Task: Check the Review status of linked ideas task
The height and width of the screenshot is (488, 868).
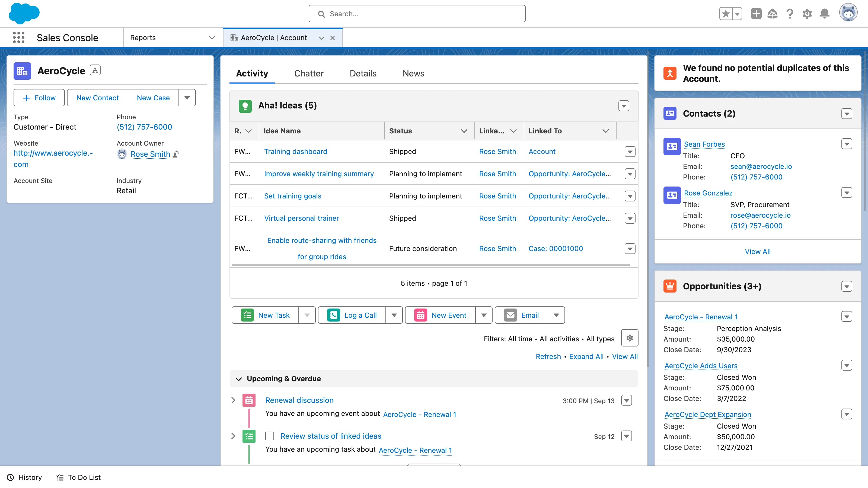Action: [270, 436]
